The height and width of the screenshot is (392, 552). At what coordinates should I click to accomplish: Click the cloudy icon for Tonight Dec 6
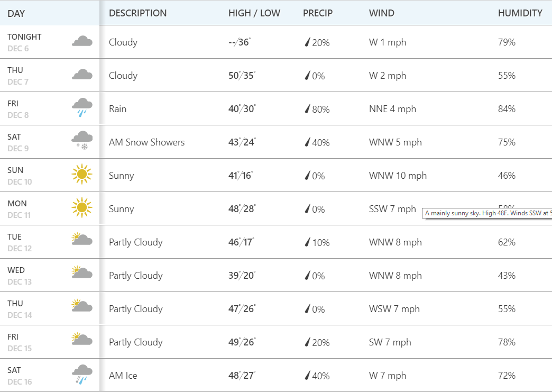82,41
